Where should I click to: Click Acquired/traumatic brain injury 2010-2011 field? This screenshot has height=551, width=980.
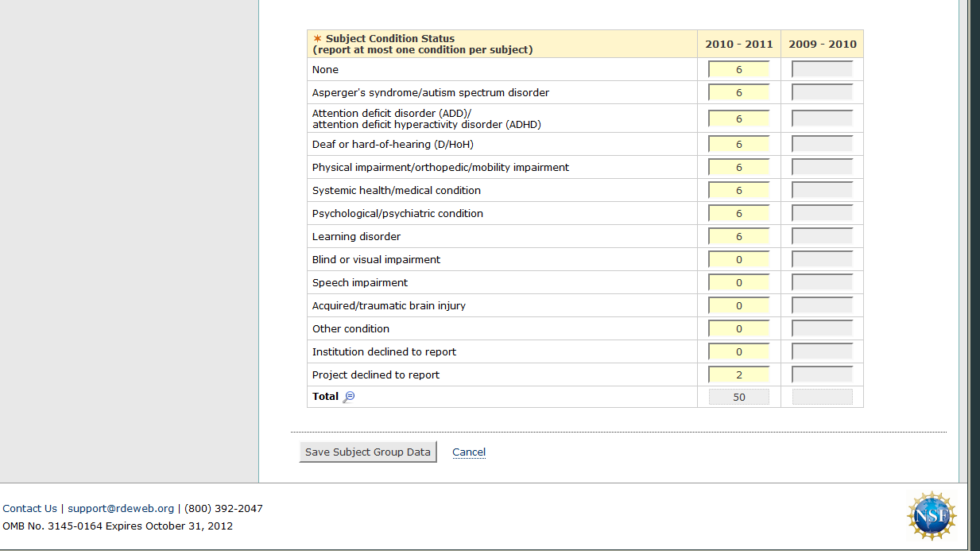point(738,306)
